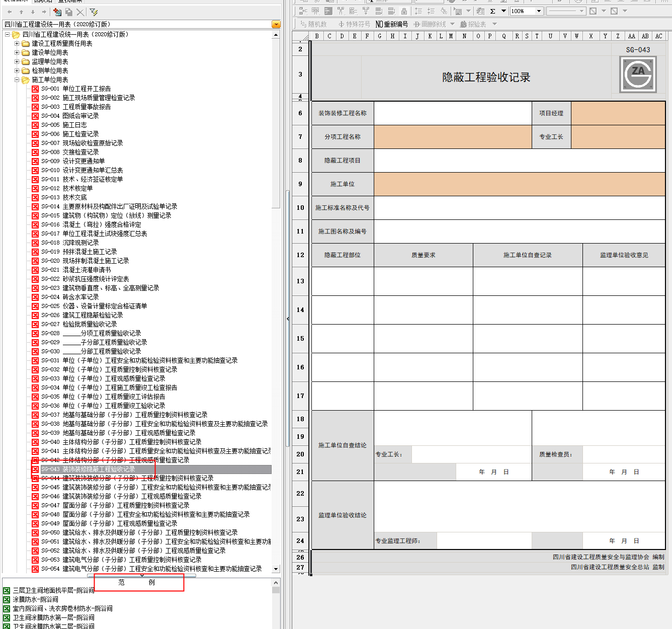This screenshot has width=672, height=629.
Task: Click 画删除线 strikethrough button
Action: 430,24
